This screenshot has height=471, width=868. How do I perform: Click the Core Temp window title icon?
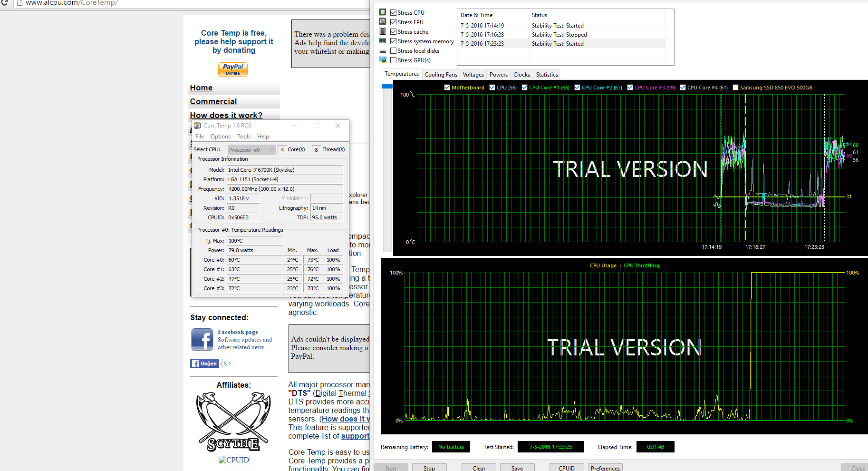197,126
